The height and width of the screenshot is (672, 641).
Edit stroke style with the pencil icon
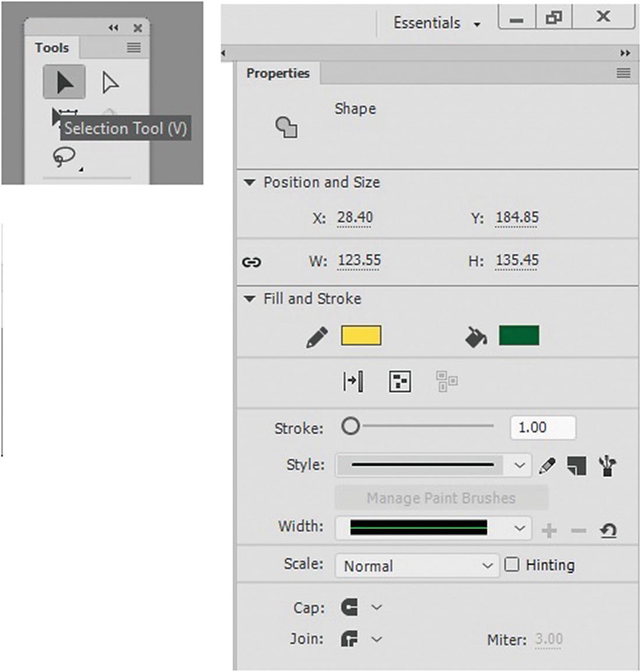tap(547, 466)
